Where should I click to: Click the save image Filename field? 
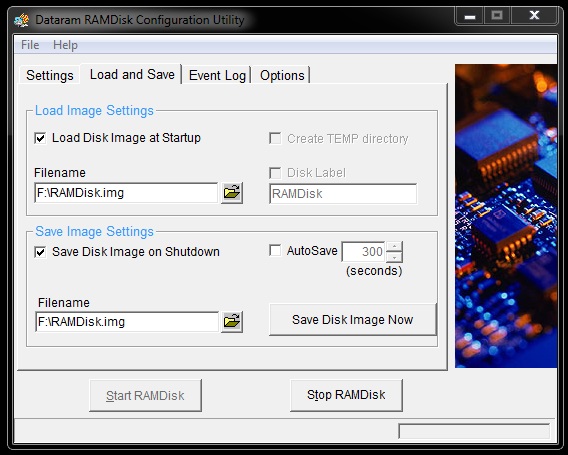(x=127, y=322)
